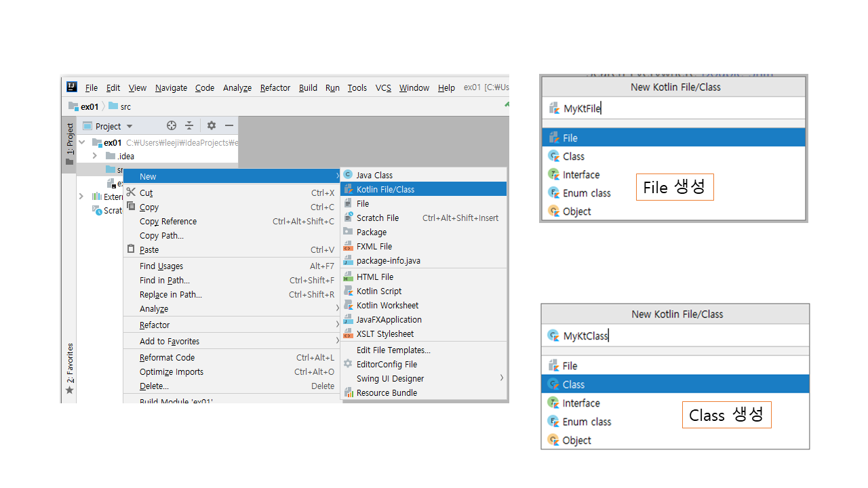This screenshot has height=488, width=868.
Task: Pick Interface in the MyKtFile dialog list
Action: (580, 175)
